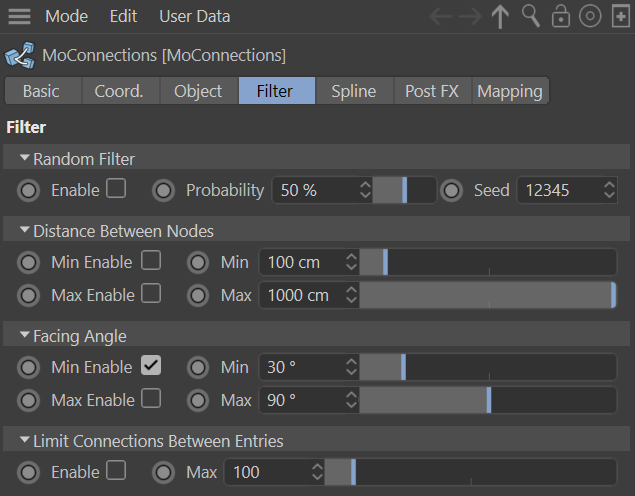Click the back arrow icon
The height and width of the screenshot is (496, 635).
pos(441,17)
